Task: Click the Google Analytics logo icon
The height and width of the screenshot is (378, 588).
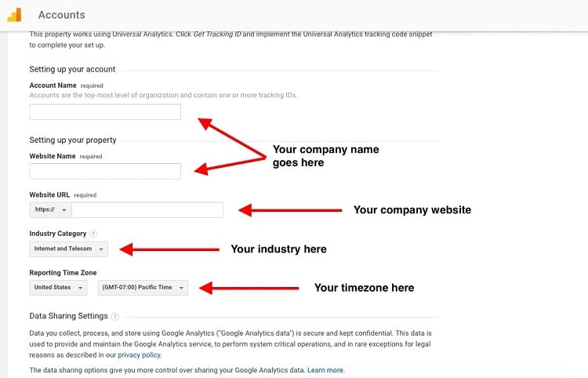Action: point(14,15)
